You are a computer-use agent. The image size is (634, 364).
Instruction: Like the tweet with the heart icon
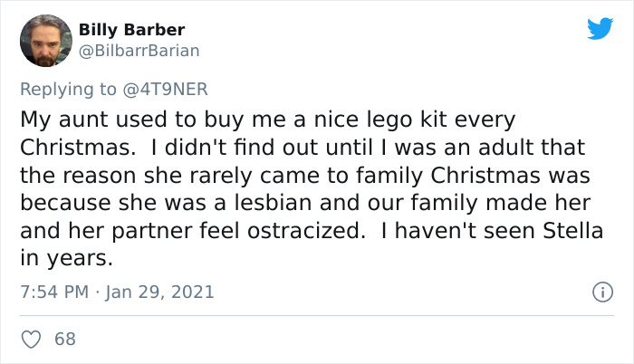32,340
